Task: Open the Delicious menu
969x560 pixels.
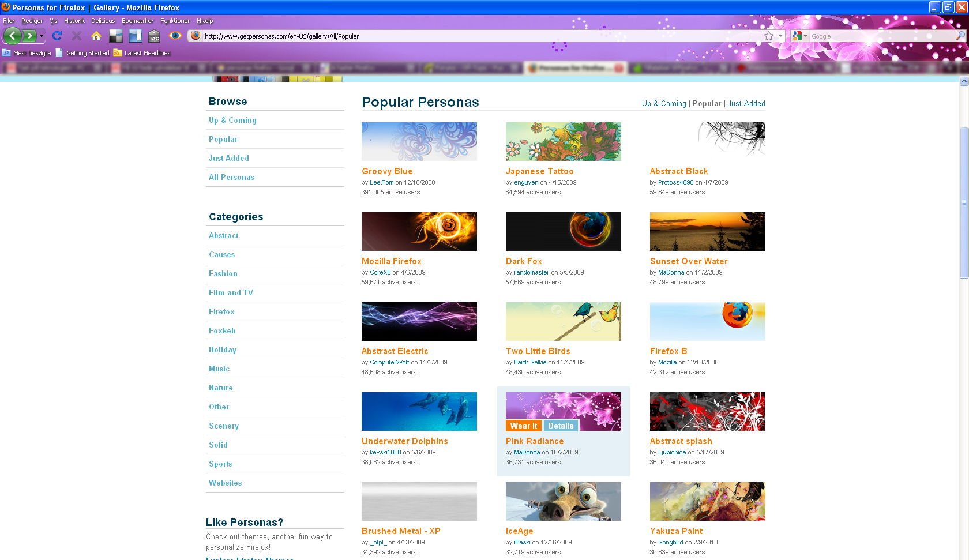Action: click(103, 21)
